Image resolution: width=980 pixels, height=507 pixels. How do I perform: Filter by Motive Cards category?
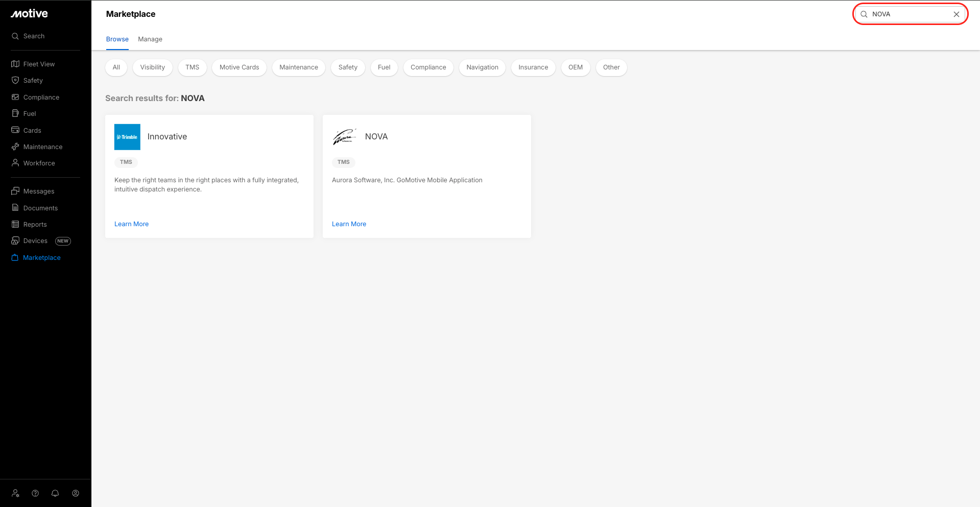[239, 67]
